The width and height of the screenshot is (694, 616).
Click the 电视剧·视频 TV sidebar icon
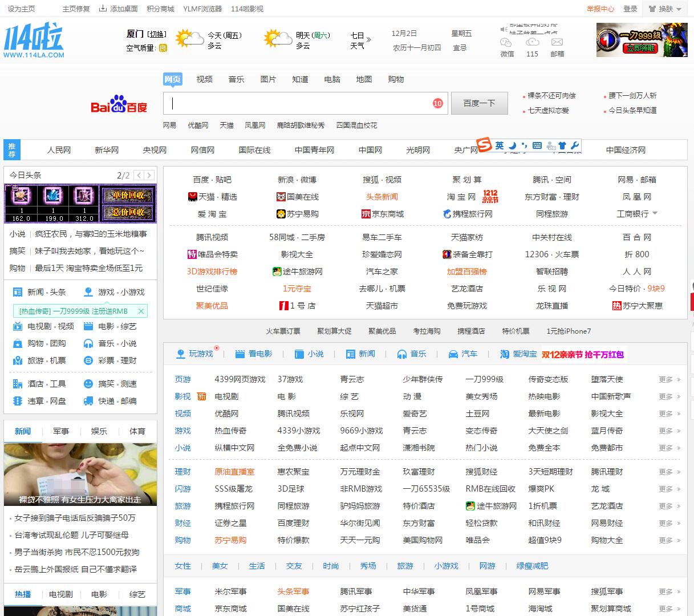[x=18, y=326]
